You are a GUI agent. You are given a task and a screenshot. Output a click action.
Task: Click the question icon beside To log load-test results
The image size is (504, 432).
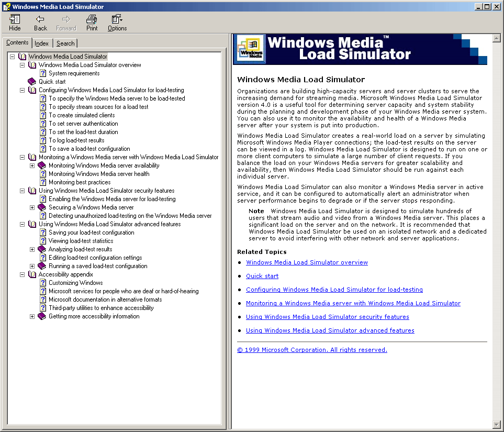[x=43, y=140]
